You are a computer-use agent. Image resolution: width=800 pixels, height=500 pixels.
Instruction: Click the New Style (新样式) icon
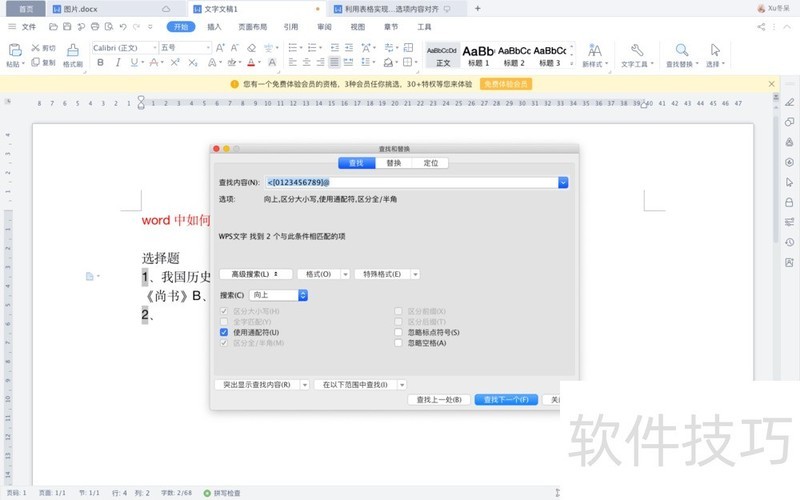coord(594,50)
